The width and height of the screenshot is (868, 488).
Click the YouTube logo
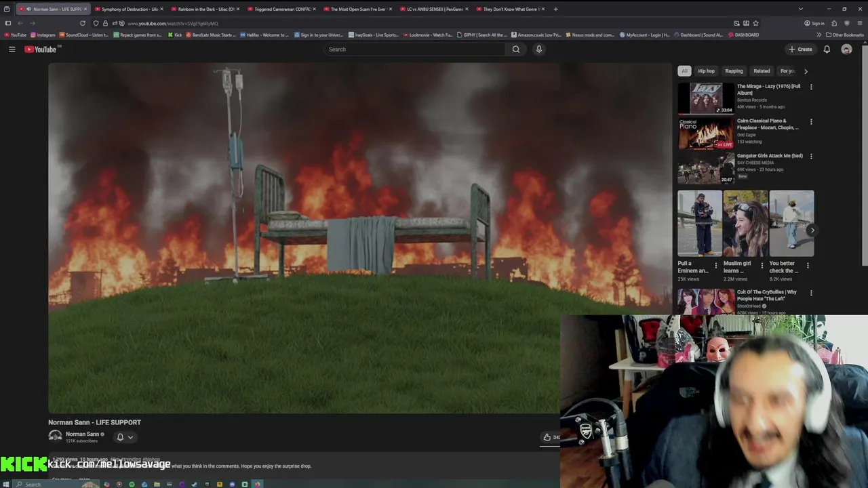[41, 49]
